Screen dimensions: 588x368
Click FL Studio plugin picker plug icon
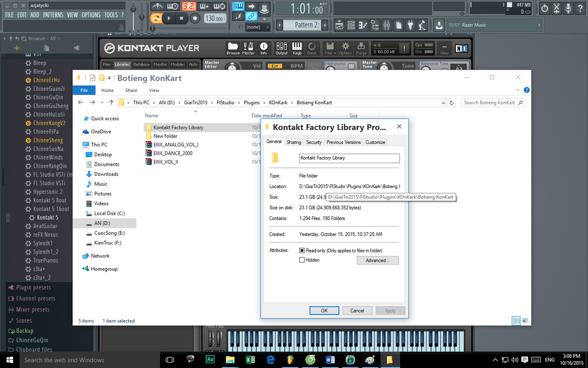[x=411, y=25]
